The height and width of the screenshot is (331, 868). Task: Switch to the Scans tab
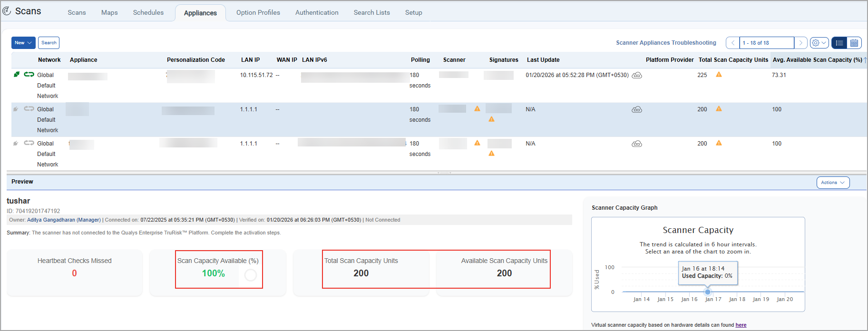point(77,12)
